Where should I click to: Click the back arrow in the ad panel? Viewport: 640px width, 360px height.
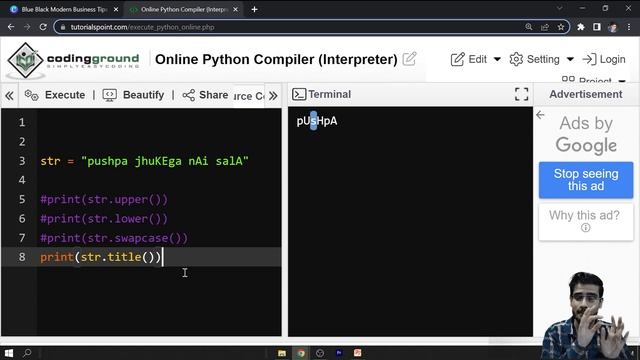(x=540, y=115)
